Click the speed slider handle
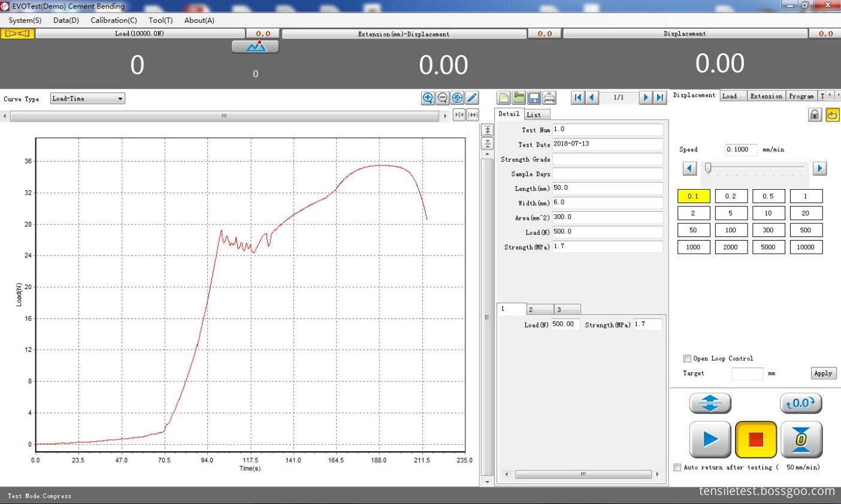This screenshot has height=504, width=841. point(708,168)
